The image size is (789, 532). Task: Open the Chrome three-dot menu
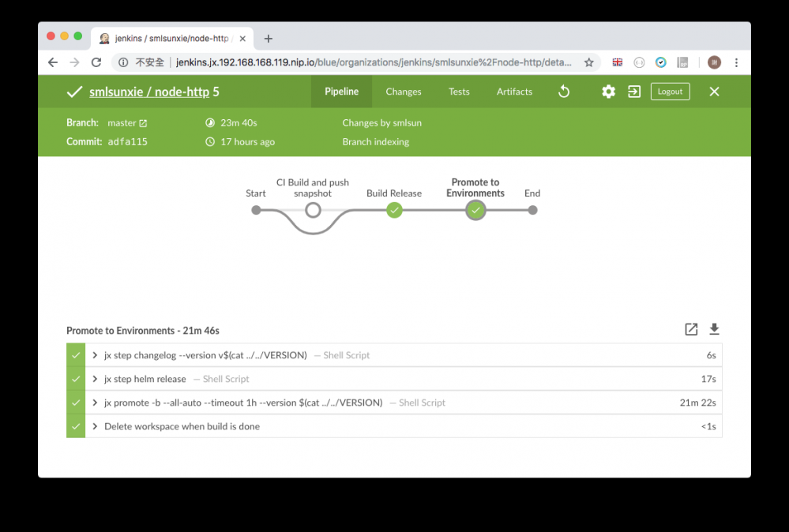736,62
